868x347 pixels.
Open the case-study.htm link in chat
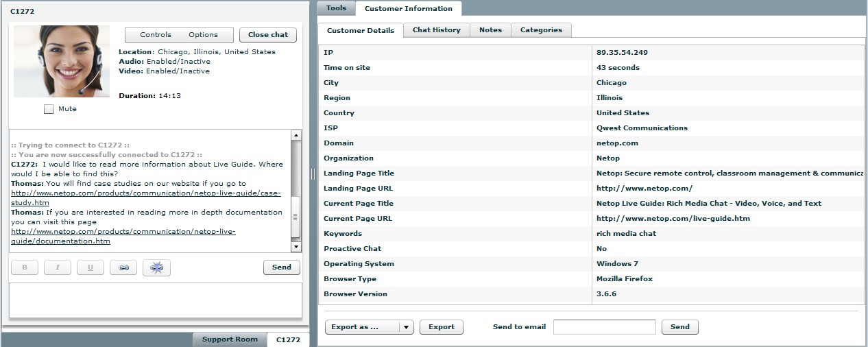point(146,198)
